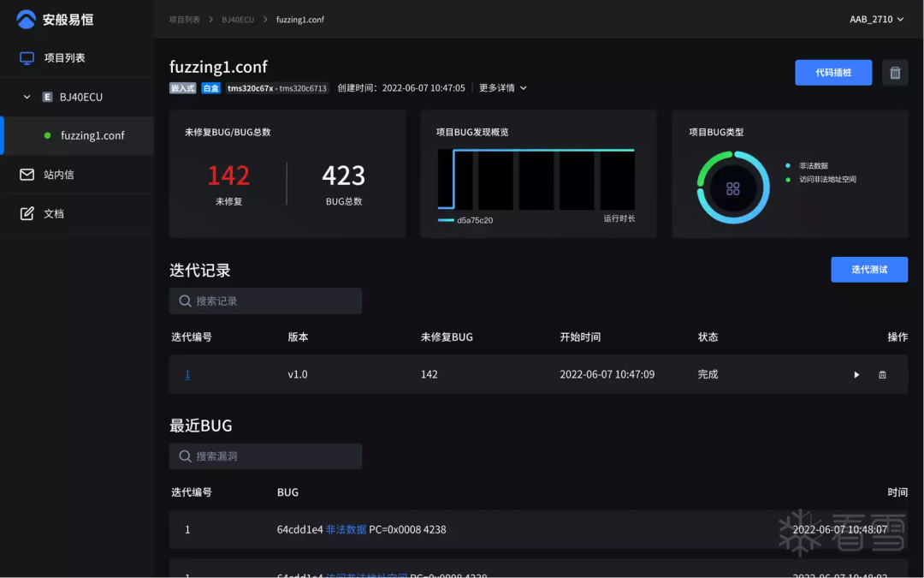Click the edit icon beside 文档

[x=27, y=213]
